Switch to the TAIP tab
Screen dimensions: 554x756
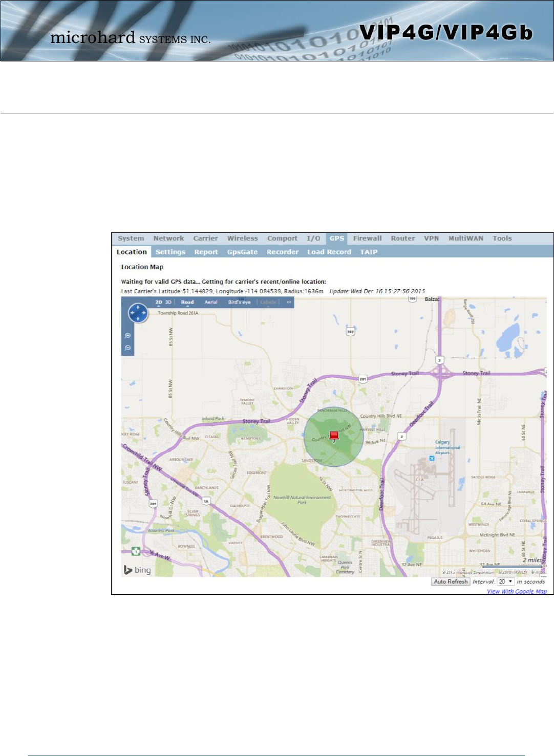click(x=369, y=252)
